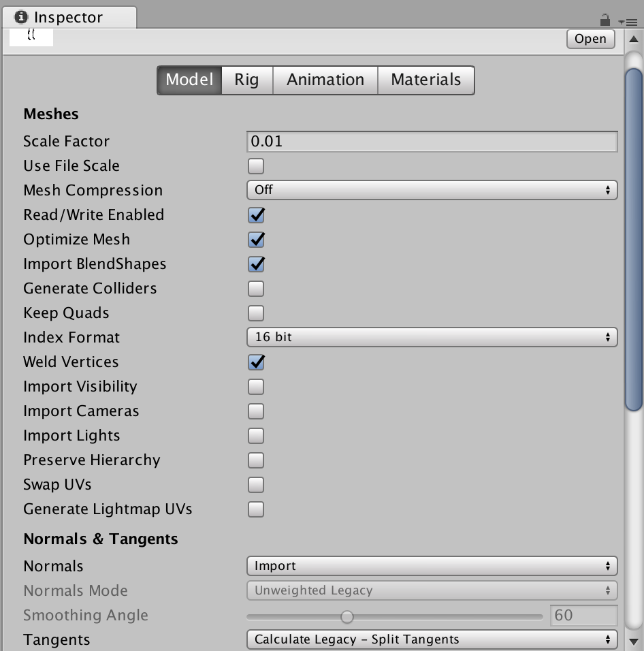Disable Read/Write Enabled
The width and height of the screenshot is (644, 651).
(255, 215)
